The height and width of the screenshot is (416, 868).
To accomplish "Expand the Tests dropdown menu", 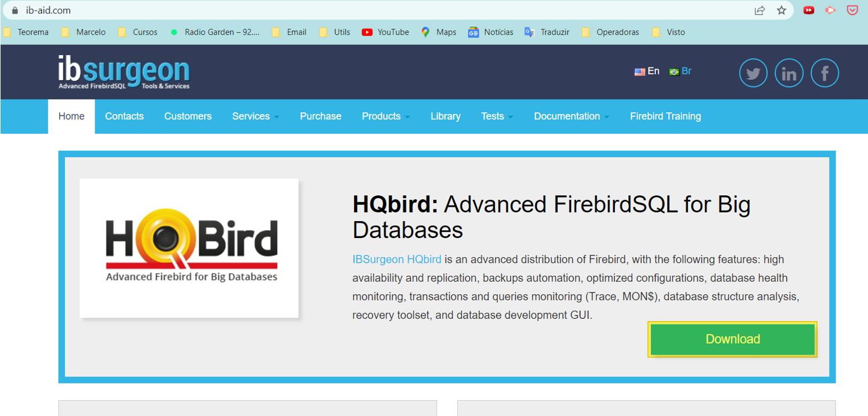I will (x=497, y=116).
